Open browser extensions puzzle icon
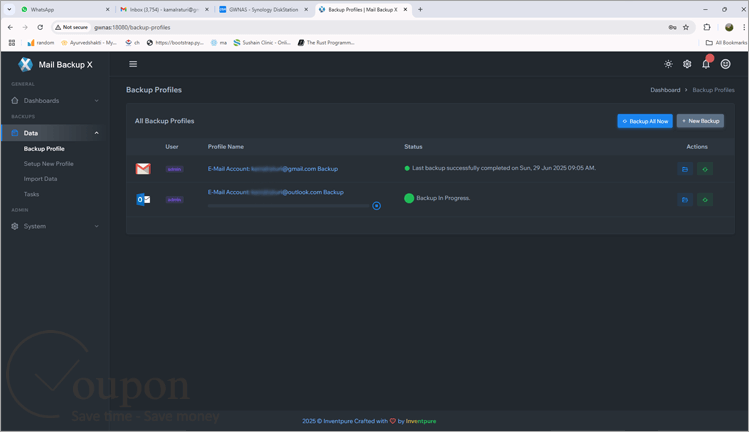 [x=707, y=28]
